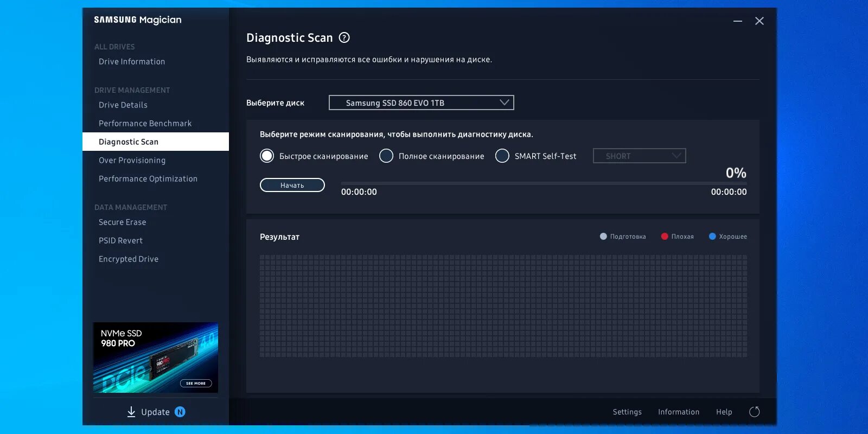Close the Samsung Magician window
The height and width of the screenshot is (434, 868).
[x=759, y=21]
